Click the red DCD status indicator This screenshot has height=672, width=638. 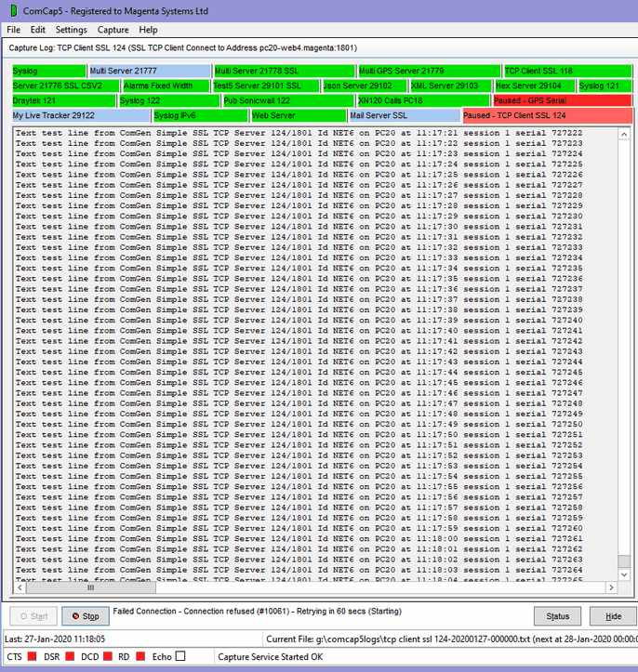point(108,657)
